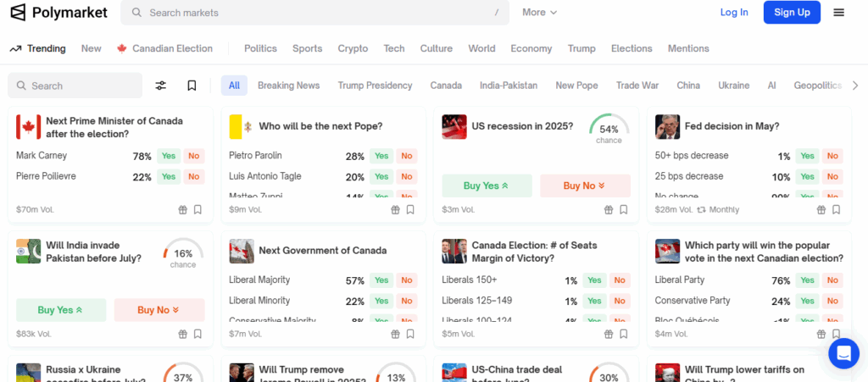The width and height of the screenshot is (868, 382).
Task: Toggle the bookmarks filter icon beside Search
Action: click(192, 86)
